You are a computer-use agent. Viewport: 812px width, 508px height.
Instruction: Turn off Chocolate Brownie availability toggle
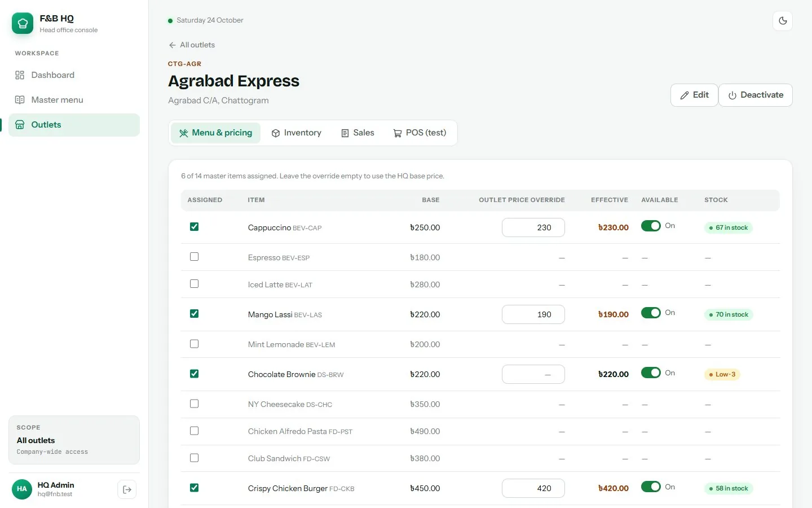(x=651, y=373)
